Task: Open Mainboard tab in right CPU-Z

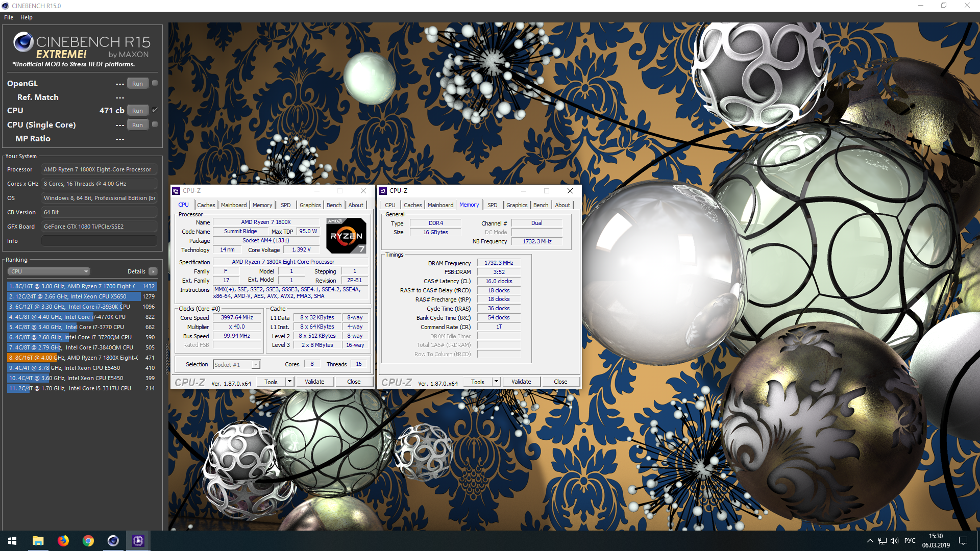Action: [x=440, y=205]
